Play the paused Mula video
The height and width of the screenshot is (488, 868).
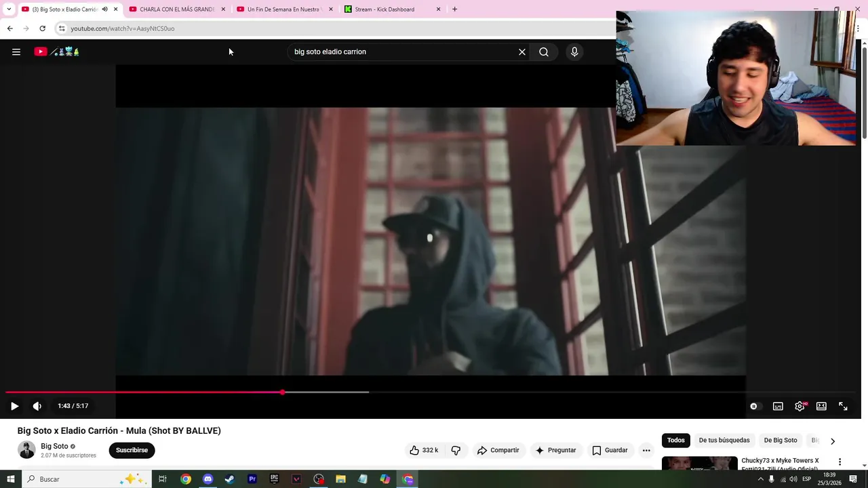[14, 406]
